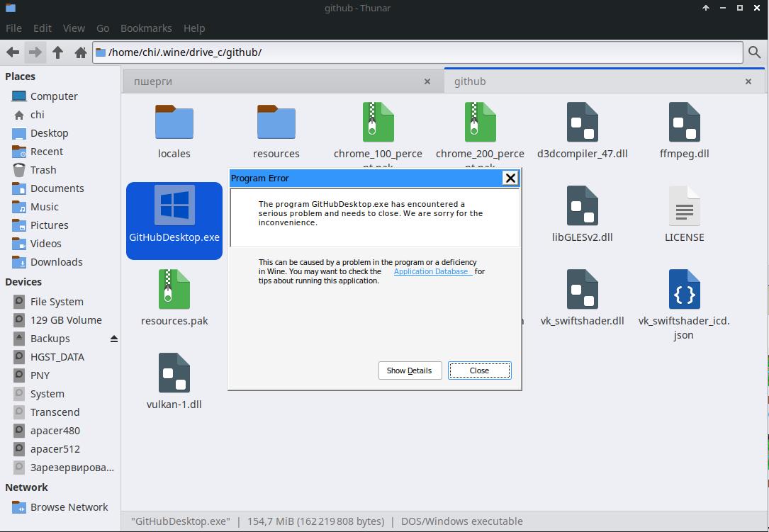
Task: Open Backups device in sidebar
Action: (x=50, y=339)
